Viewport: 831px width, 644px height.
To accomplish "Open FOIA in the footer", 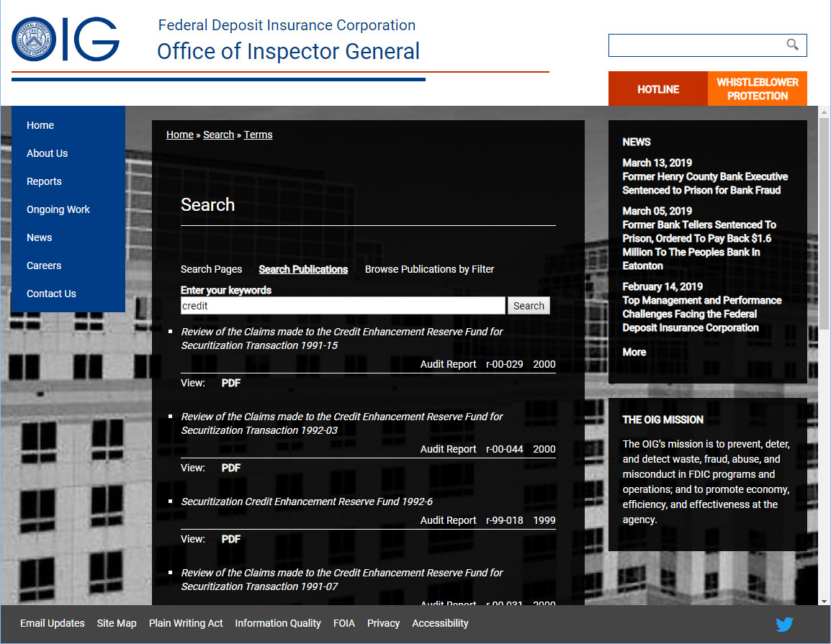I will click(344, 623).
